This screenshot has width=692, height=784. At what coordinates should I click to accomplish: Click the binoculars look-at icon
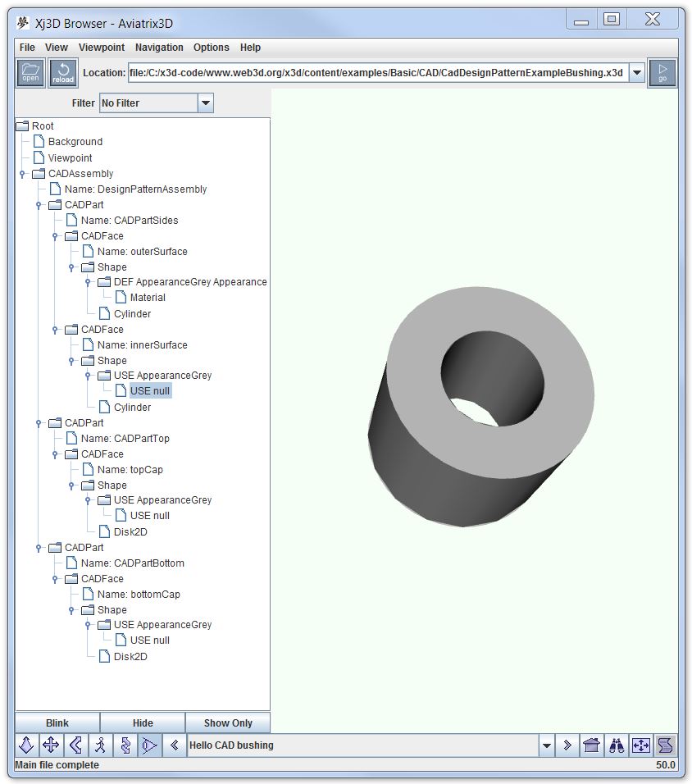tap(617, 745)
